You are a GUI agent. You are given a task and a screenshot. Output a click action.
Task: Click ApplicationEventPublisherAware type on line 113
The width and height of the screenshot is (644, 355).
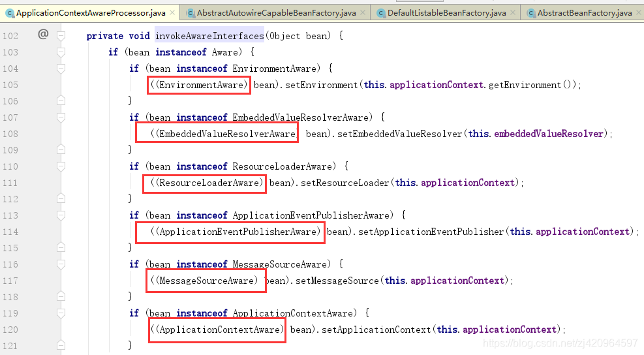click(x=311, y=215)
